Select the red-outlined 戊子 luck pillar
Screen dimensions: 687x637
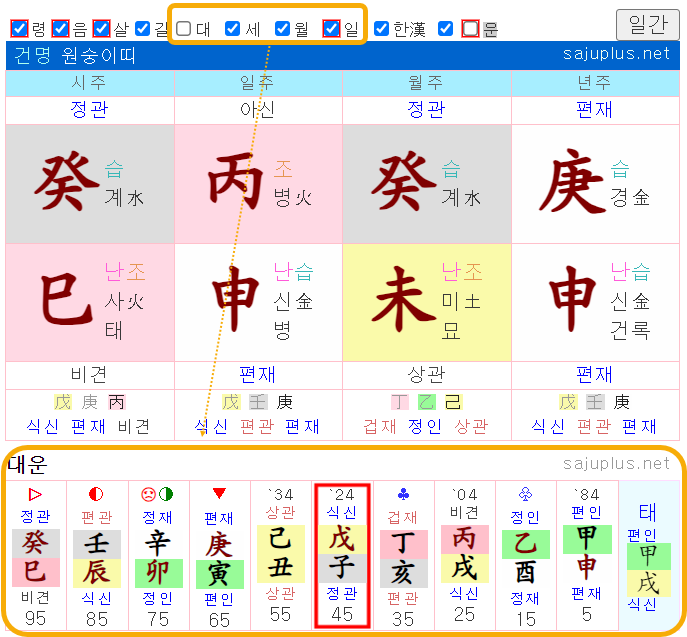point(342,555)
